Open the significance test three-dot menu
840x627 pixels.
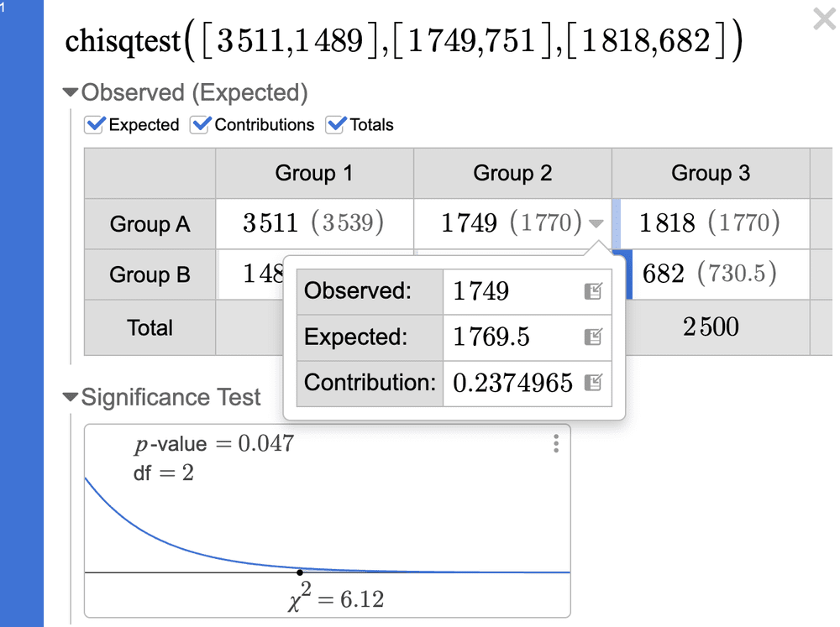[x=555, y=445]
